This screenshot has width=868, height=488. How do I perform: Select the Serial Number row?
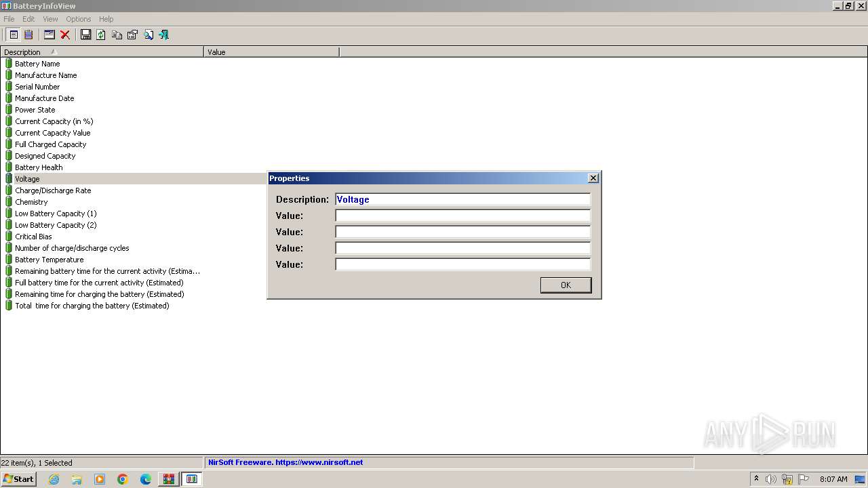click(x=37, y=87)
